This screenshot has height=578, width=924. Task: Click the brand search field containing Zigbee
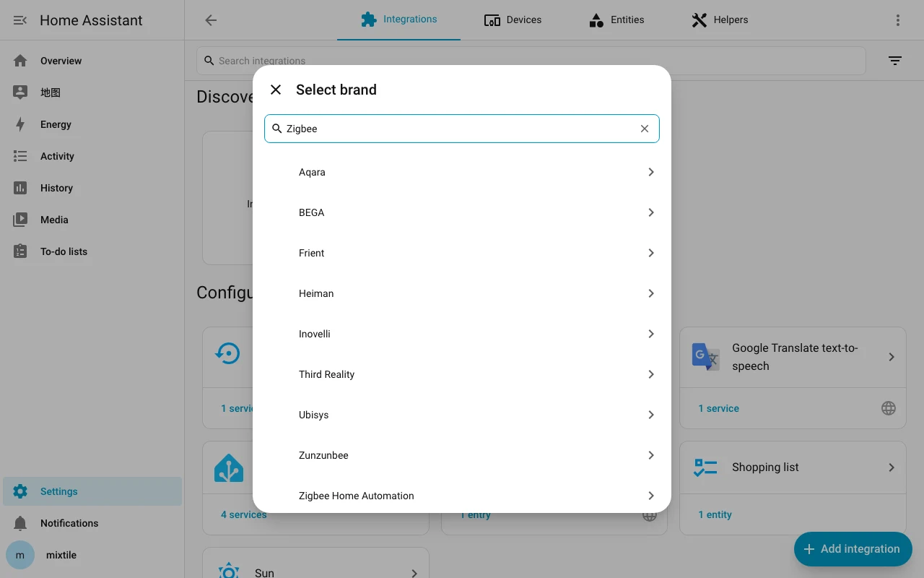point(462,129)
